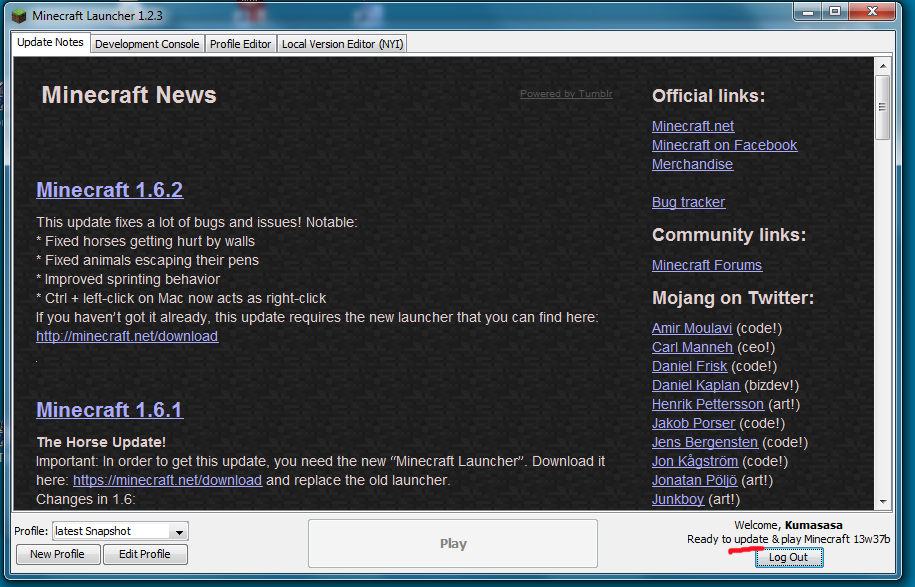Image resolution: width=915 pixels, height=587 pixels.
Task: Open Daniel Kaplan's Twitter link
Action: coord(696,385)
